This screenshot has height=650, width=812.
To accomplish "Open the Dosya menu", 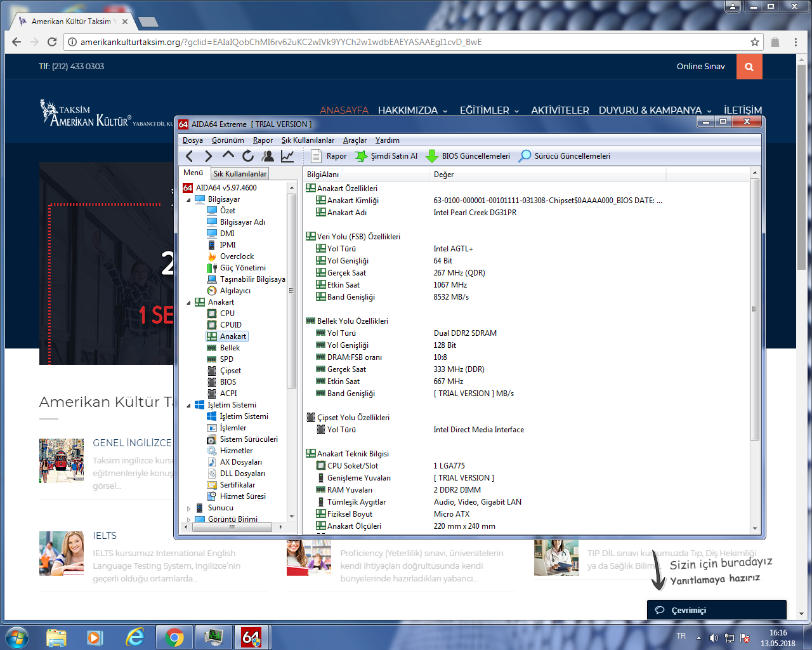I will pyautogui.click(x=193, y=140).
